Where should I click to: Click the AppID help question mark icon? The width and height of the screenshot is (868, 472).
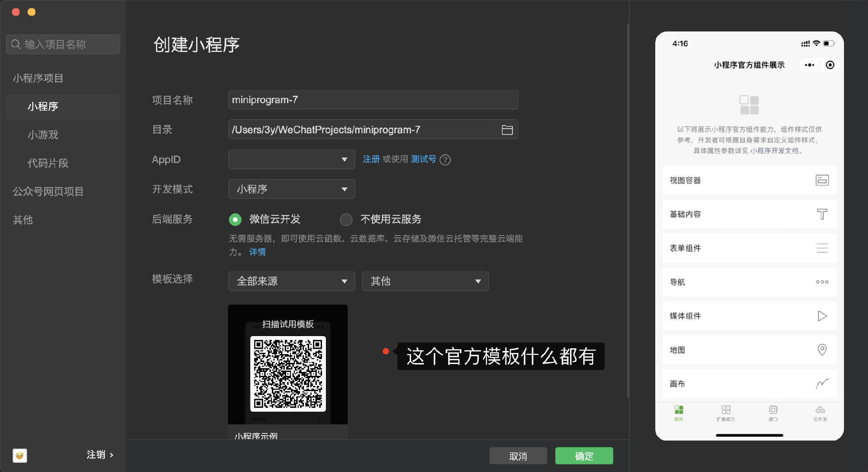pos(445,160)
